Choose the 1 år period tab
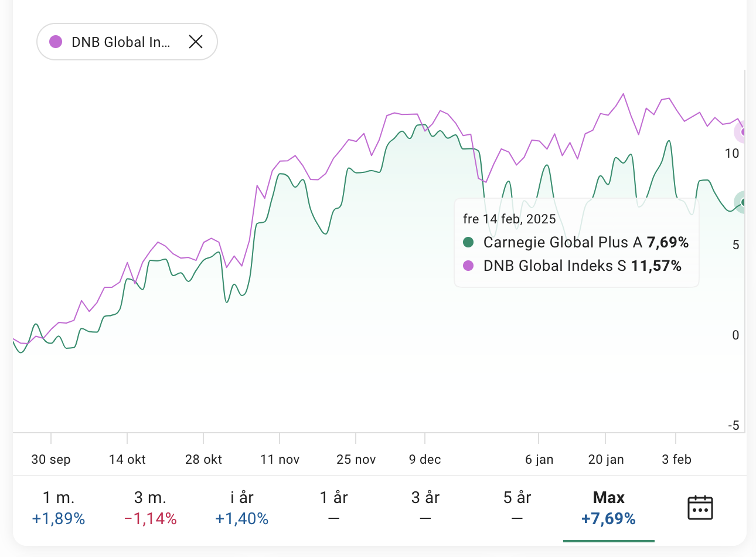This screenshot has width=756, height=557. [333, 508]
